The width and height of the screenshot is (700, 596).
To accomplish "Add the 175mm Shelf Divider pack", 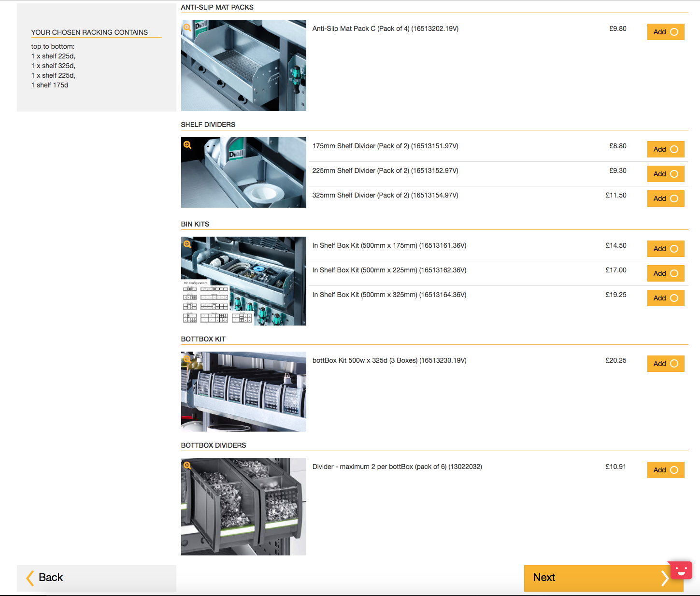I will click(665, 149).
